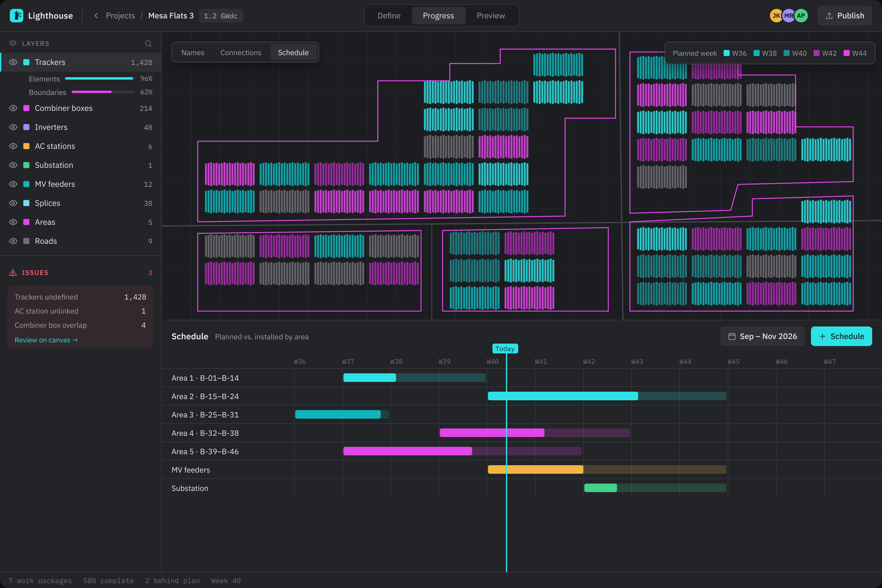Click the Publish button

pos(845,16)
